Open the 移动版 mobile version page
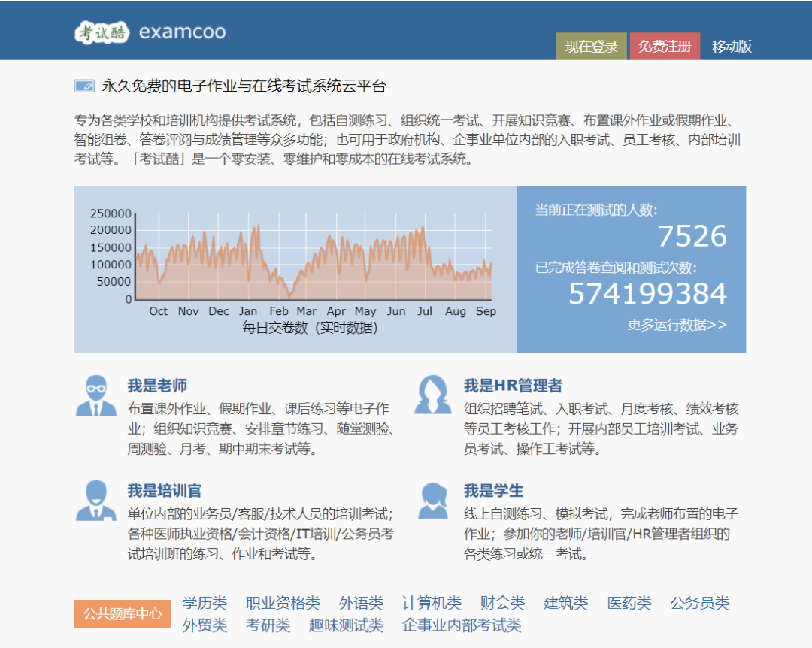The image size is (812, 648). pos(732,46)
